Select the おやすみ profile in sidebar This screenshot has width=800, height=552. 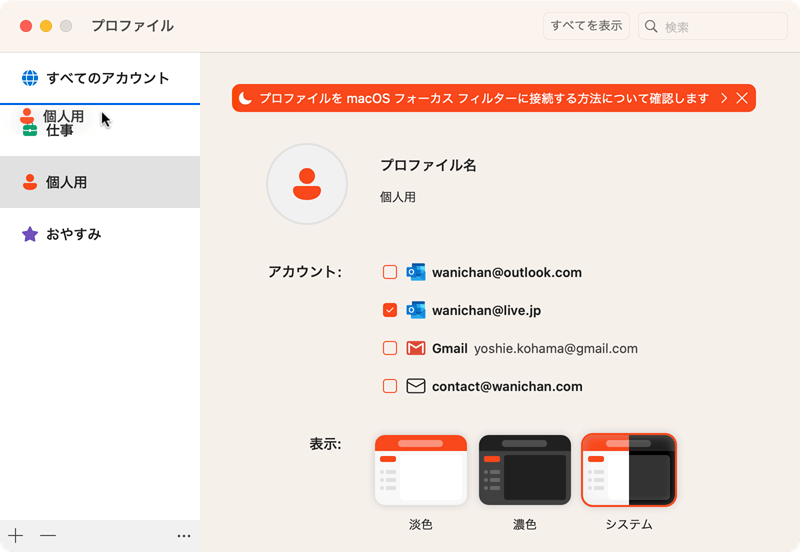(100, 234)
